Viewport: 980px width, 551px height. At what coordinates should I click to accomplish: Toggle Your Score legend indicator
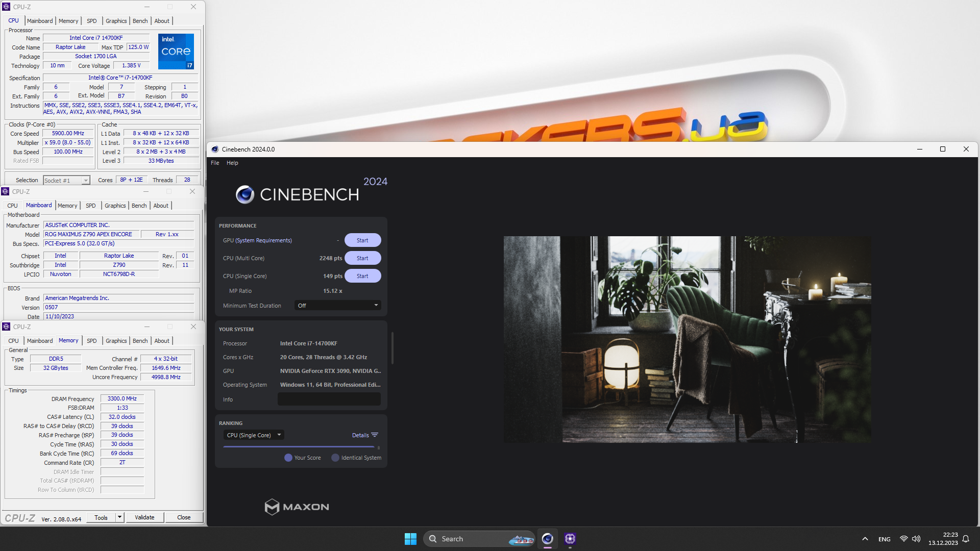click(288, 458)
